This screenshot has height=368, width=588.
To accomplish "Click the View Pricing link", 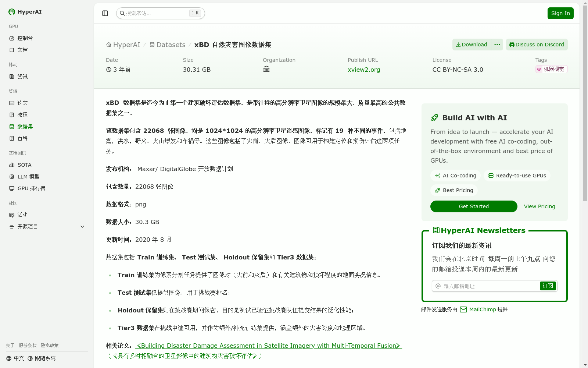I will coord(539,206).
